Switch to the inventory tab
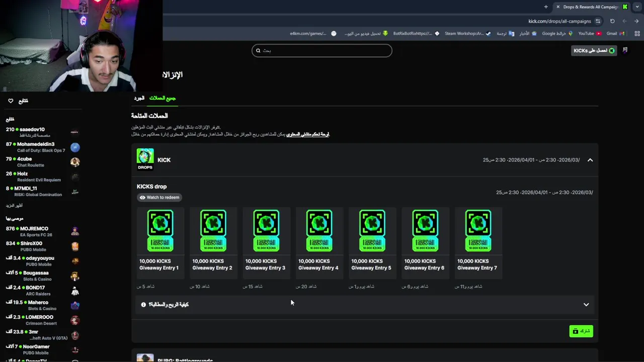The height and width of the screenshot is (362, 644). point(139,98)
